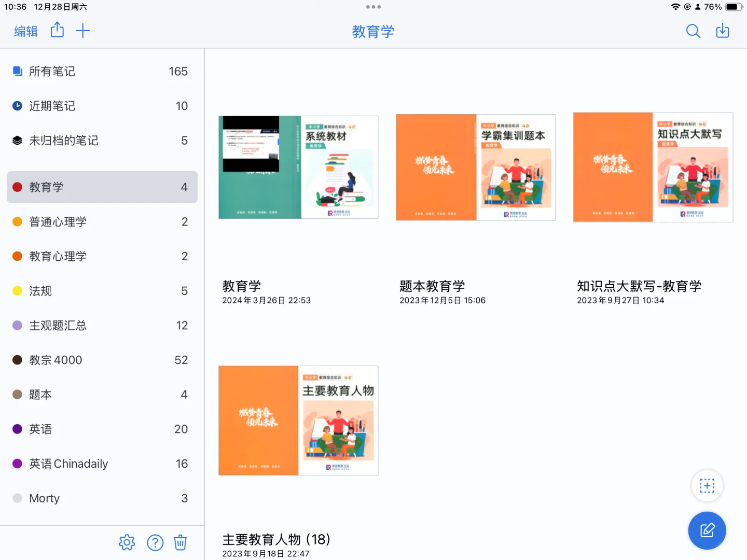Open the 主要教育人物 notebook
This screenshot has width=747, height=560.
click(x=298, y=420)
